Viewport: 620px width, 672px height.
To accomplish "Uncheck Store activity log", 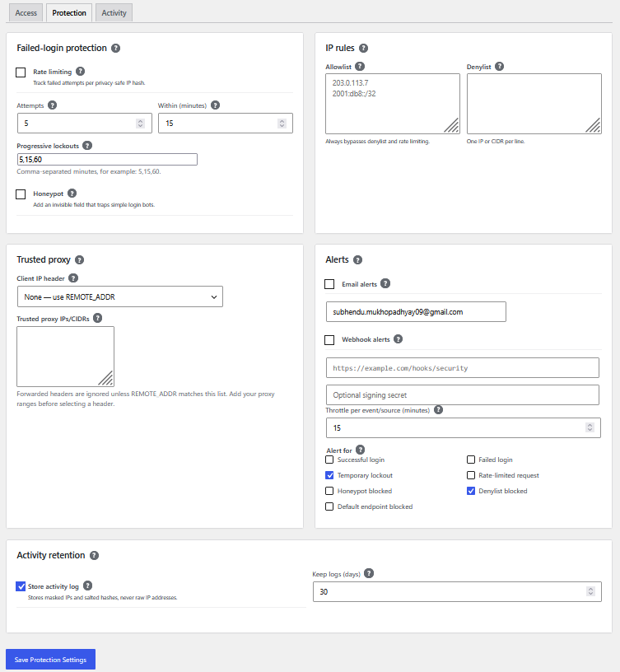I will 21,586.
